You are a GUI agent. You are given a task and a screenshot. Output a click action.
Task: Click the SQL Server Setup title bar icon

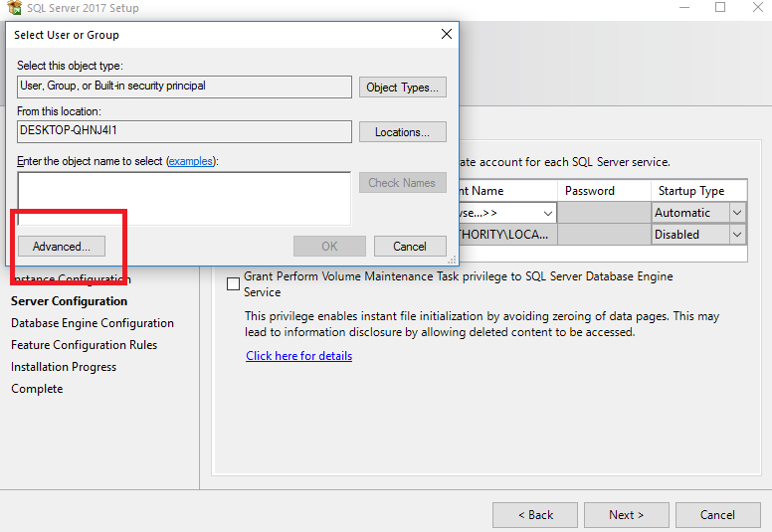coord(14,7)
